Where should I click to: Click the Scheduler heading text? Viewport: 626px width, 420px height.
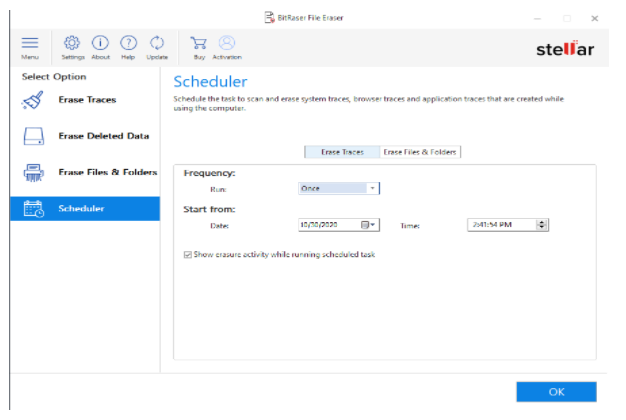pyautogui.click(x=210, y=82)
